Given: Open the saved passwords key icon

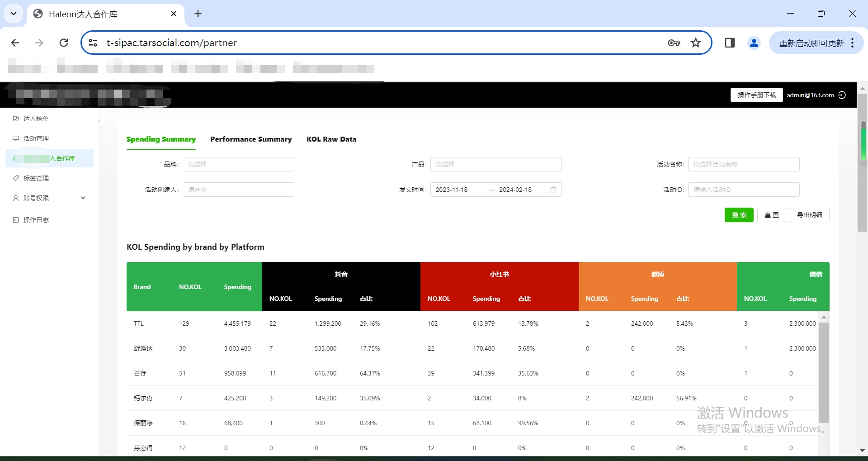Looking at the screenshot, I should pyautogui.click(x=674, y=43).
